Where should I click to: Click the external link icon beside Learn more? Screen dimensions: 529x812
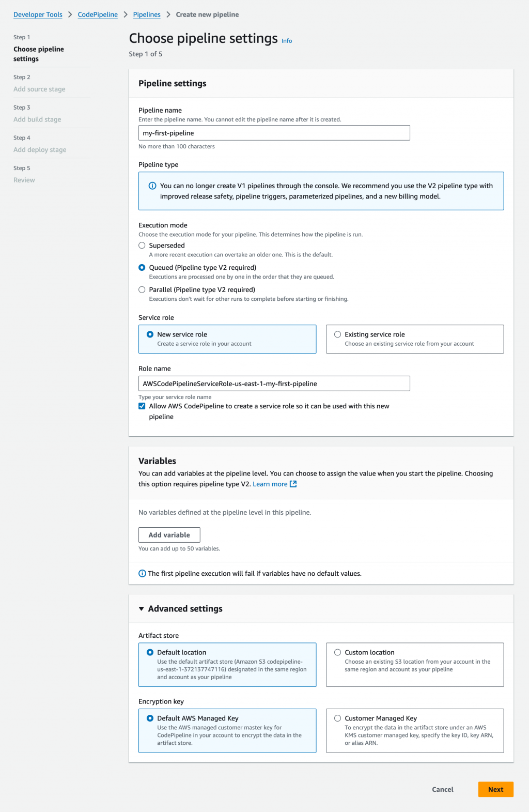click(293, 484)
